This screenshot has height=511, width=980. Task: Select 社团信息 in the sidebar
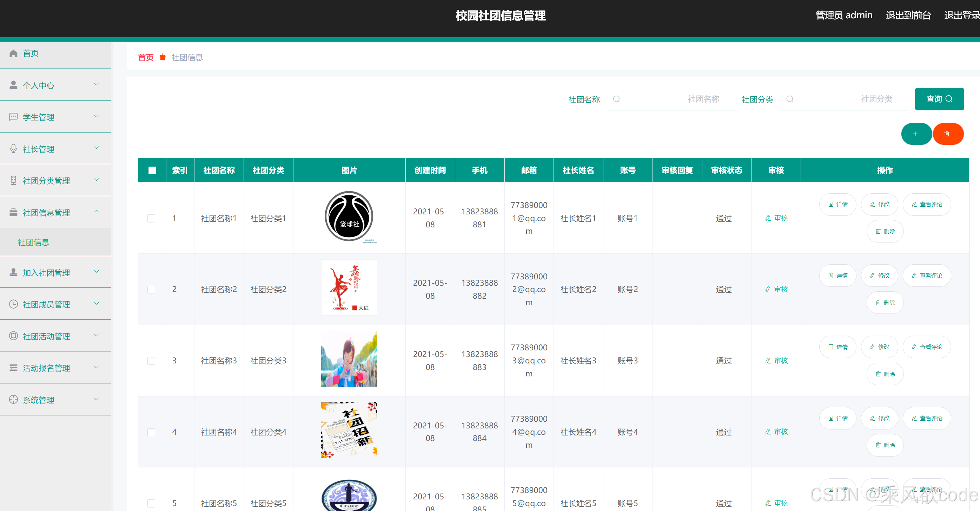[x=33, y=242]
